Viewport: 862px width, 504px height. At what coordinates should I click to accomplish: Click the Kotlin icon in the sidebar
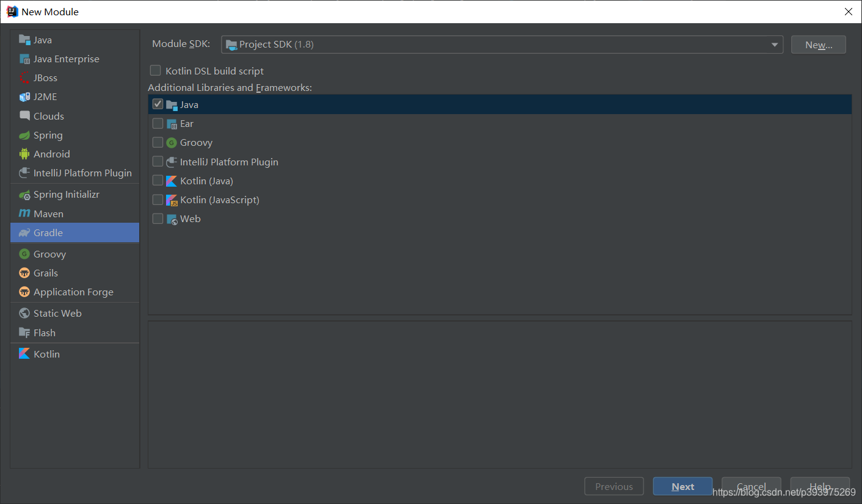[24, 354]
